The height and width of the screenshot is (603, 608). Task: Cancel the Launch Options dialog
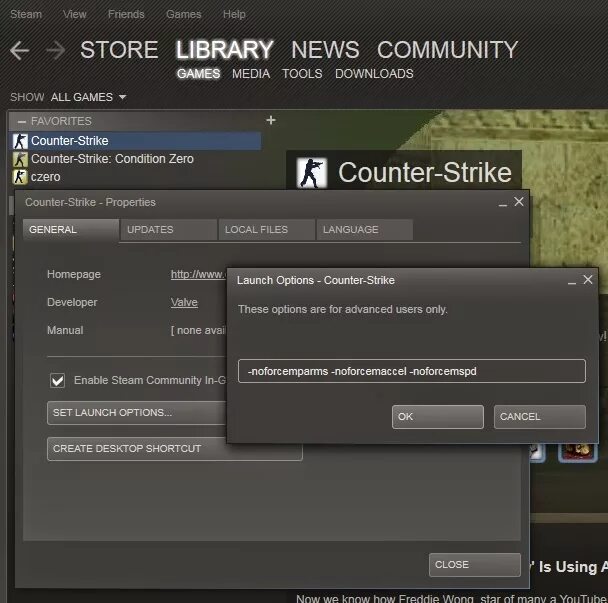[x=540, y=417]
